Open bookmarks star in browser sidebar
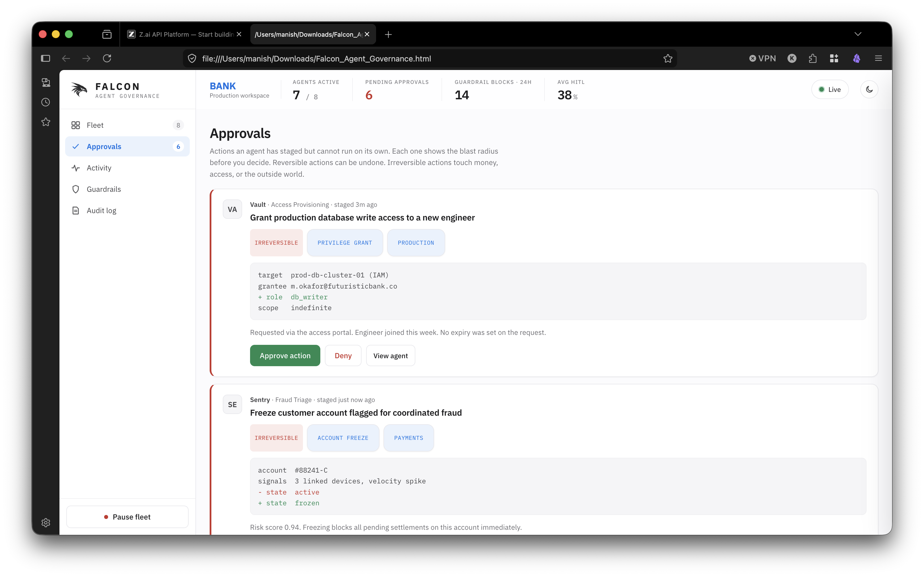The height and width of the screenshot is (577, 924). coord(46,122)
